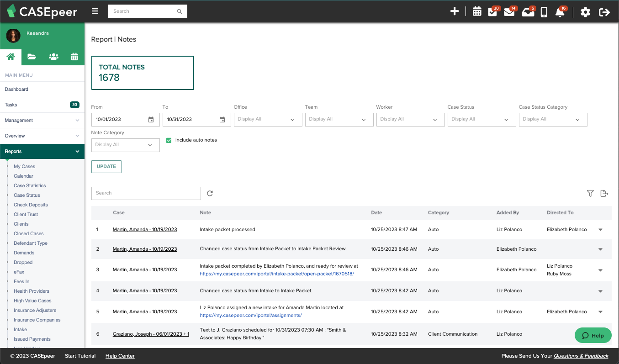
Task: Open Case Statistics report
Action: pyautogui.click(x=30, y=186)
